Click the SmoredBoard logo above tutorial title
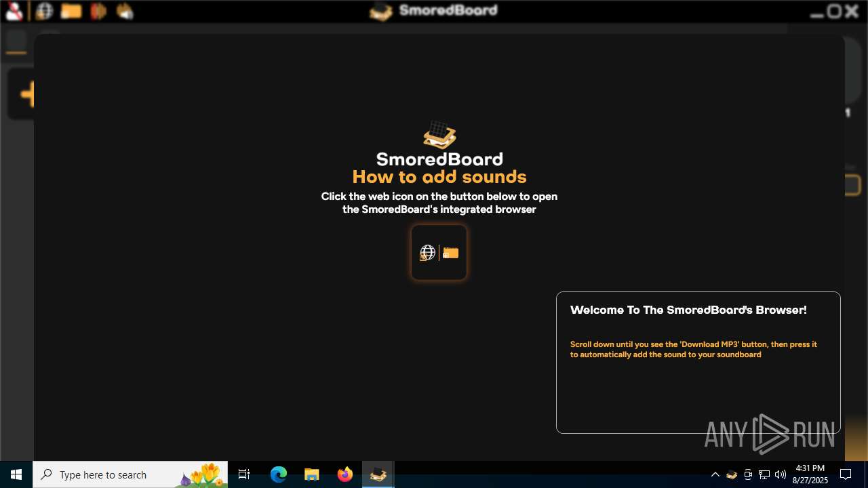Image resolution: width=868 pixels, height=488 pixels. (x=439, y=135)
